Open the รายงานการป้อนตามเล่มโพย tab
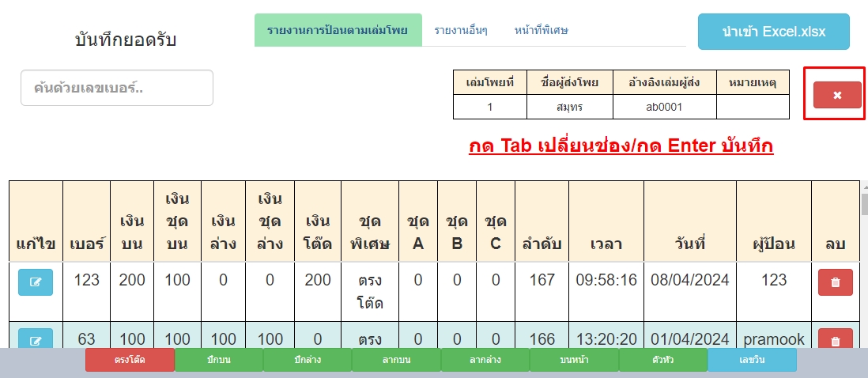The width and height of the screenshot is (868, 378). (x=338, y=31)
